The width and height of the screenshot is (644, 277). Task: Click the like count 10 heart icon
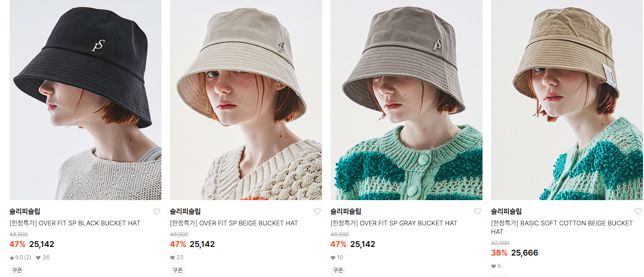coord(333,258)
